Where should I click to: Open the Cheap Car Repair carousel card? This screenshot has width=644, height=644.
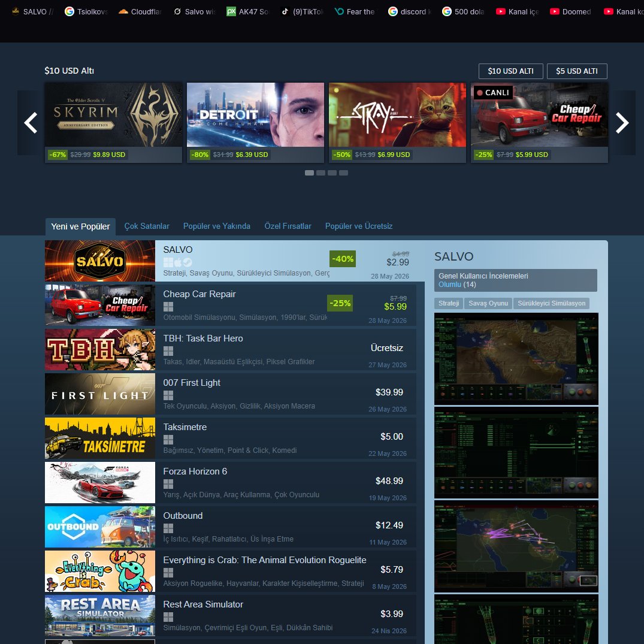(x=539, y=122)
